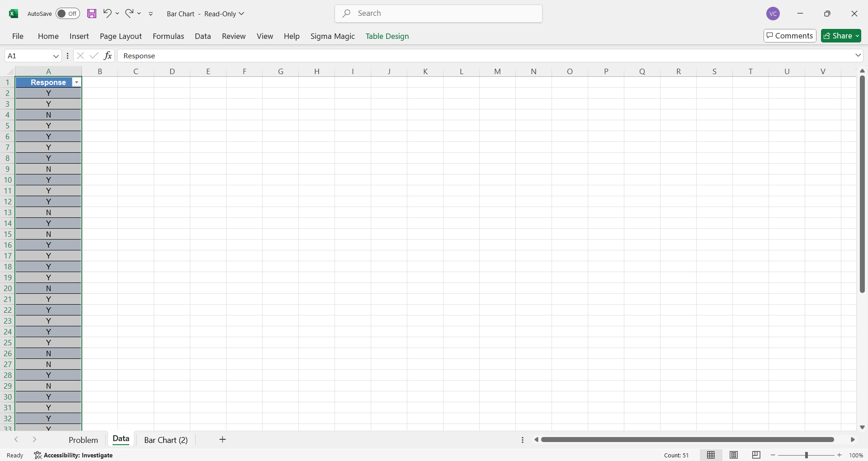
Task: Click the Response header cell
Action: tap(48, 82)
